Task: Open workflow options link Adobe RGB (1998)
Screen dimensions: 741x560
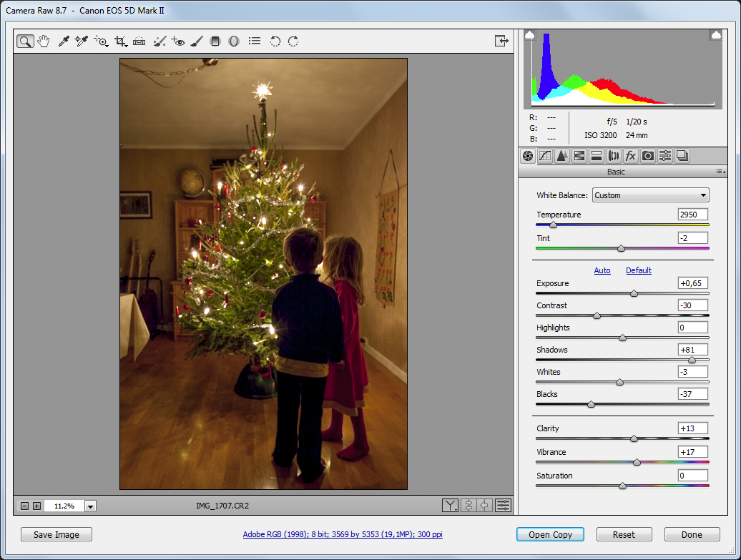Action: [343, 534]
